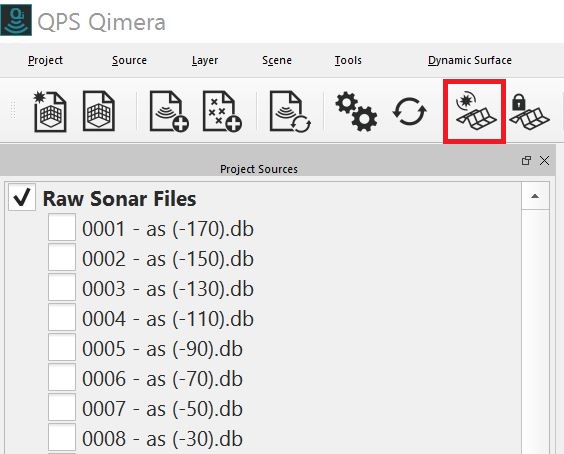Click the re-import sonar file icon

[x=290, y=112]
